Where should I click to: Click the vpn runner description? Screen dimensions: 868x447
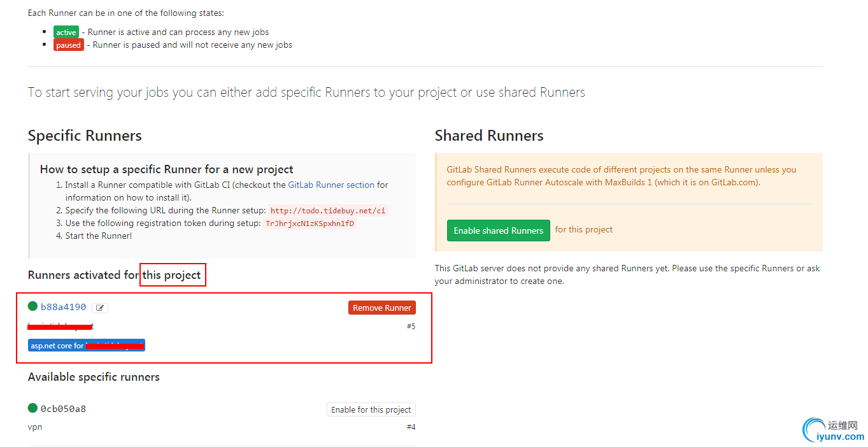pyautogui.click(x=35, y=427)
